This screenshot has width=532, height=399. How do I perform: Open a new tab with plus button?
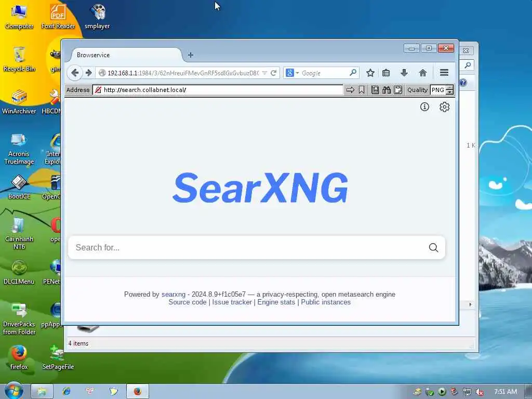point(191,55)
